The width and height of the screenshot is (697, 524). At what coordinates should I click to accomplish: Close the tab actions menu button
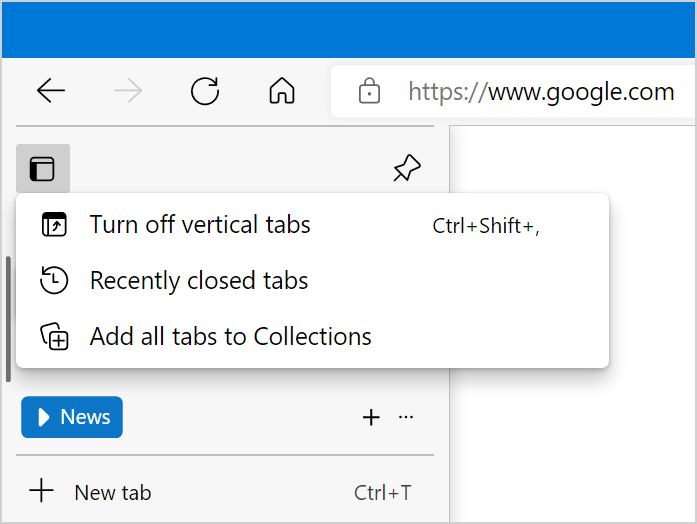pos(42,169)
